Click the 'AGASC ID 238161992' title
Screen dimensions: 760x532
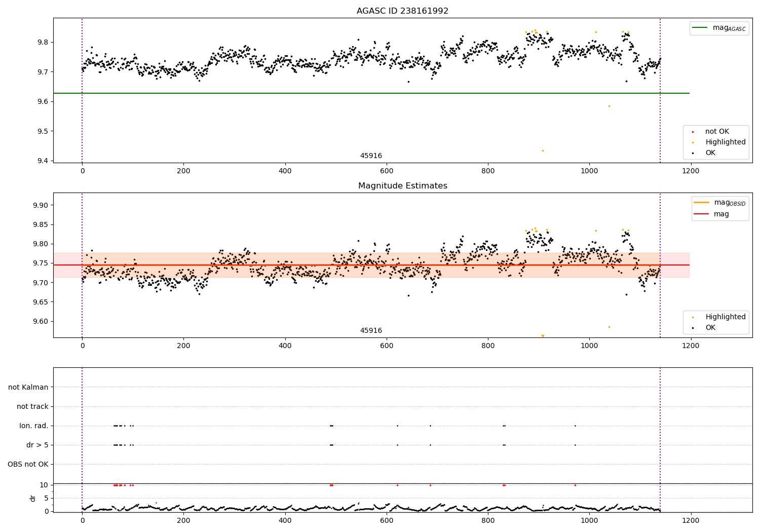(403, 11)
